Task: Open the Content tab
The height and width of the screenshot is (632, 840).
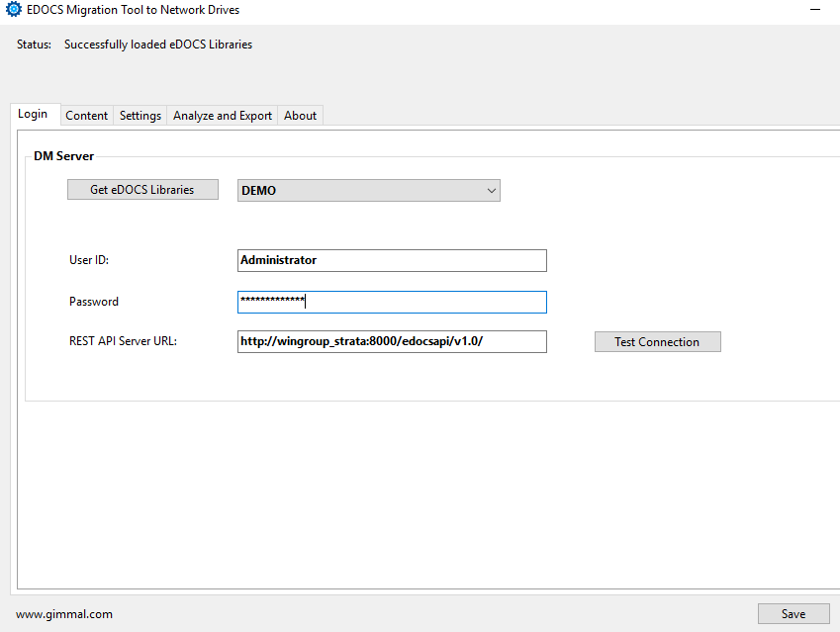Action: (87, 116)
